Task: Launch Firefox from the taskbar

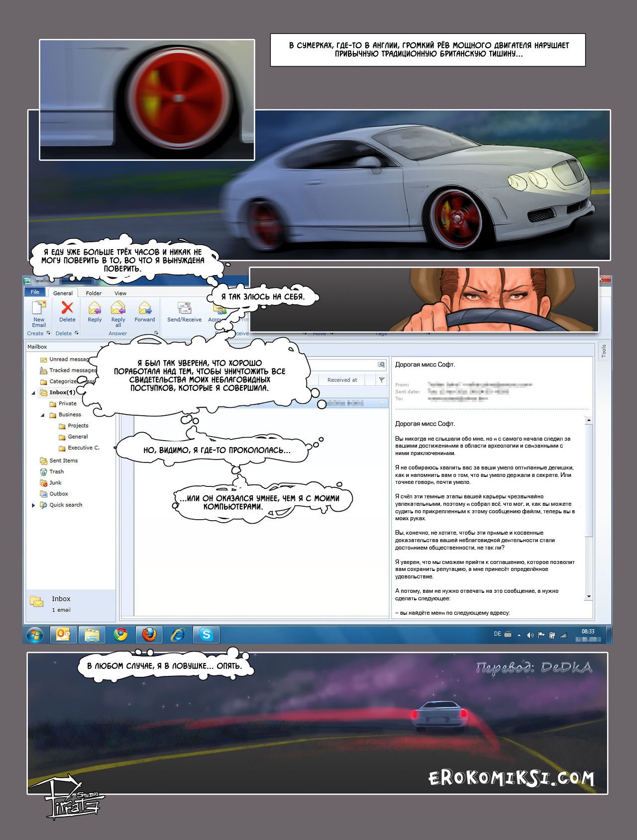Action: 149,635
